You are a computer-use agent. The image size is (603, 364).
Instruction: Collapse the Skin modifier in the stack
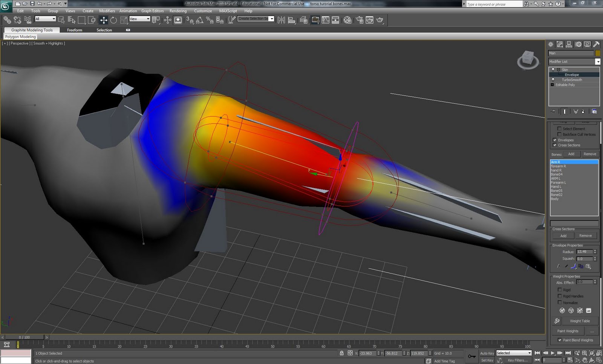pyautogui.click(x=558, y=69)
